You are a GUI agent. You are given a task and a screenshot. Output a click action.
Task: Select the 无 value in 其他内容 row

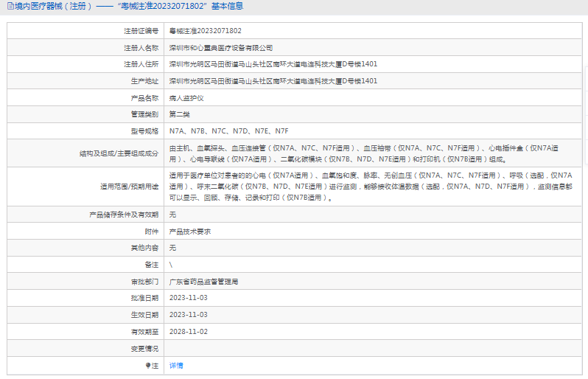click(x=172, y=248)
